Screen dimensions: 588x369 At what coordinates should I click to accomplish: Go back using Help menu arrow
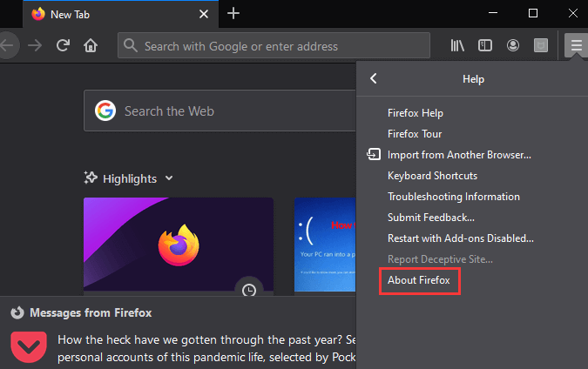[x=374, y=78]
